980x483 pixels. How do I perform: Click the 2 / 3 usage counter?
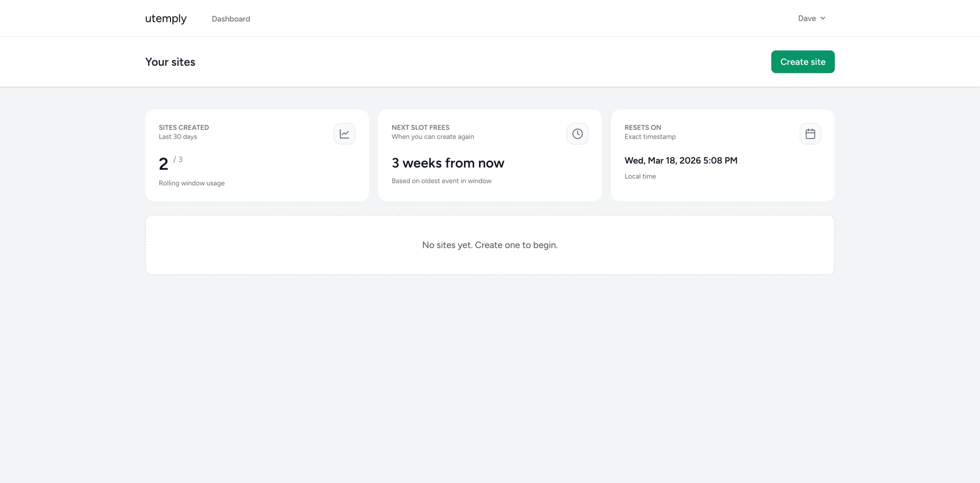click(169, 163)
